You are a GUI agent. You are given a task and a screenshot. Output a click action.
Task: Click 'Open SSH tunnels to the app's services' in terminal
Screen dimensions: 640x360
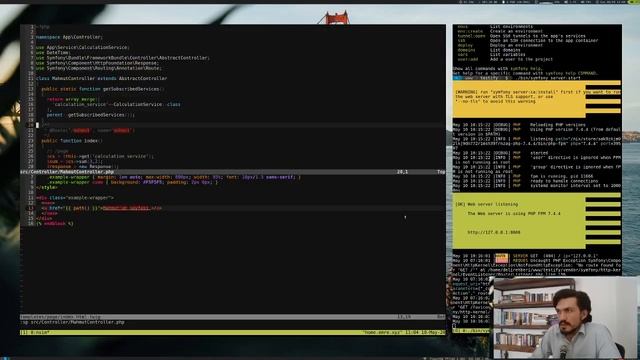tap(538, 36)
